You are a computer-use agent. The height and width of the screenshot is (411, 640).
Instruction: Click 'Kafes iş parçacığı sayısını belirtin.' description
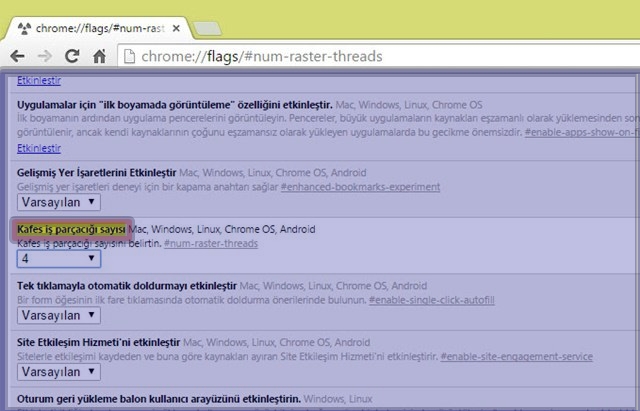coord(89,244)
